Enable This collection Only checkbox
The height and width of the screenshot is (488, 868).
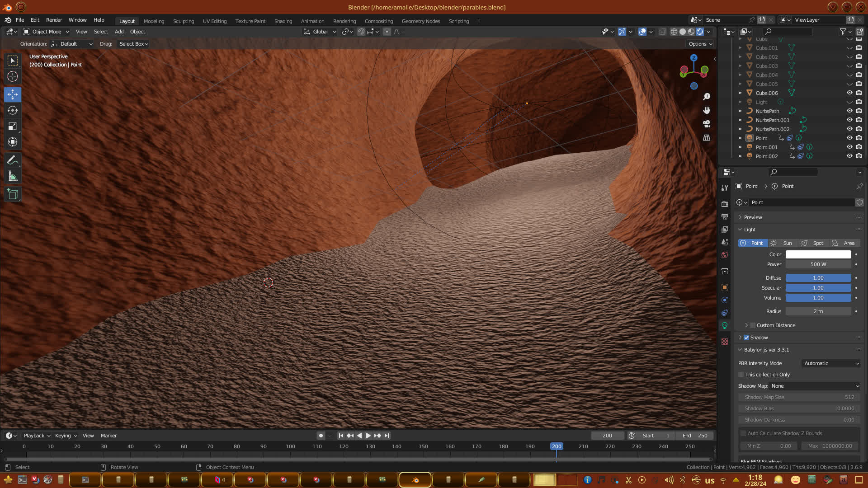(741, 375)
